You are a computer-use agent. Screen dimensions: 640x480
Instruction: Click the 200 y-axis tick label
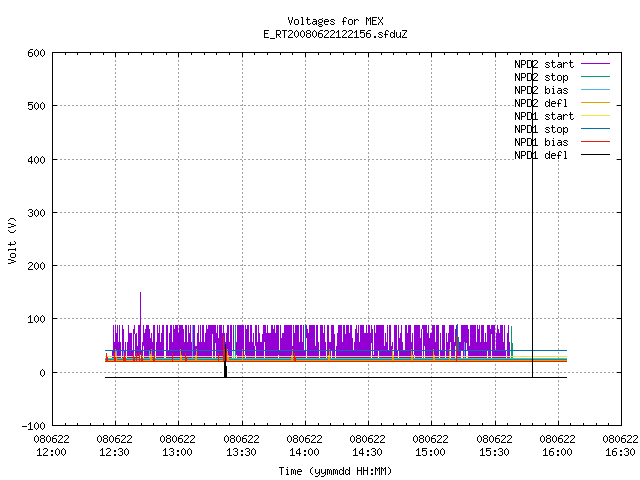click(x=36, y=266)
